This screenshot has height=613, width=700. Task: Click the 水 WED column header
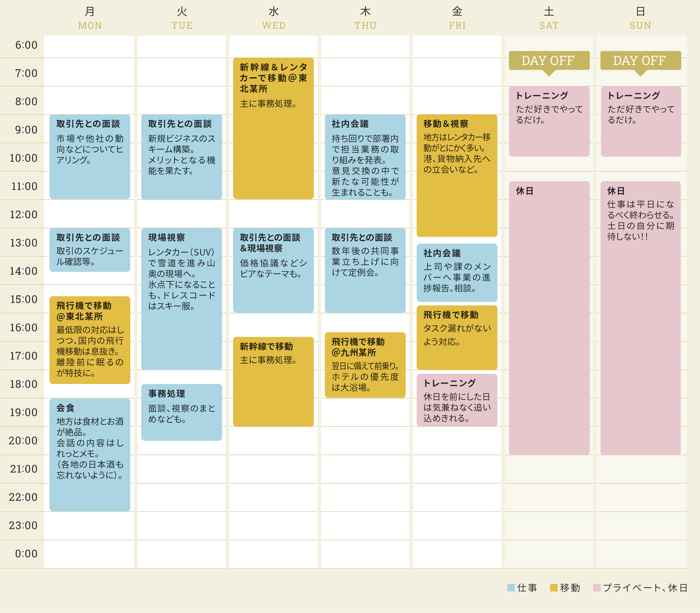click(x=273, y=18)
